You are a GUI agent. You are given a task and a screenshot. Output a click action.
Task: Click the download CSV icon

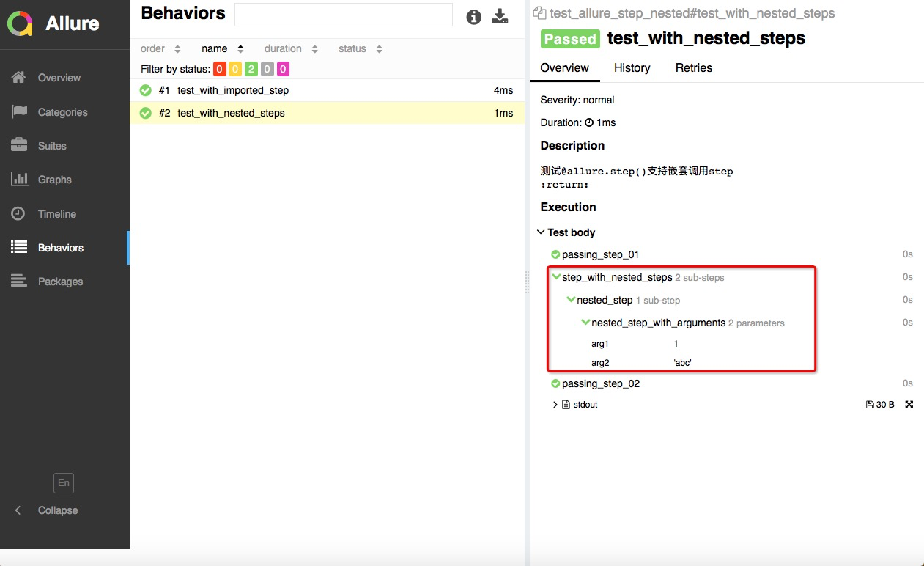[500, 16]
